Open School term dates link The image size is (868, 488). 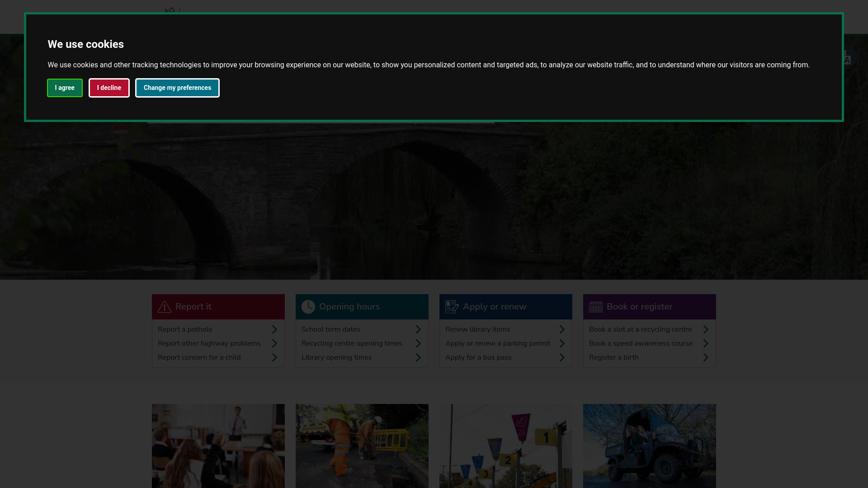pyautogui.click(x=331, y=329)
